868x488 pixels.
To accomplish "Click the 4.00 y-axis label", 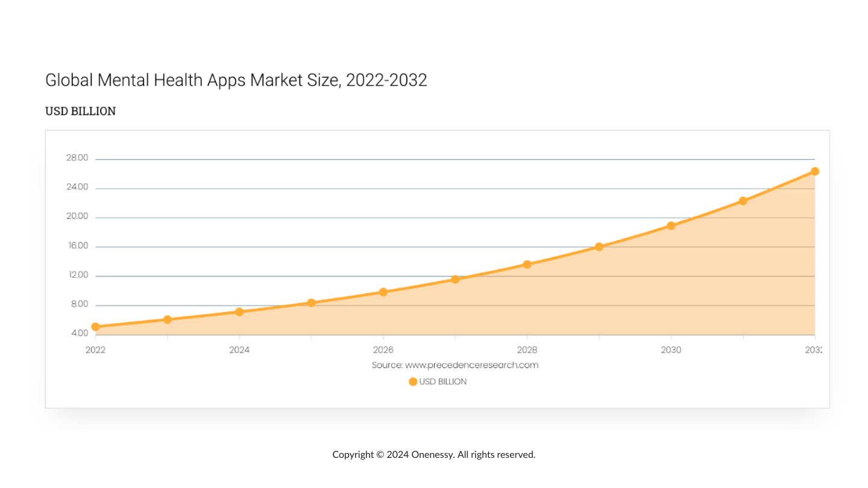I will pos(80,333).
